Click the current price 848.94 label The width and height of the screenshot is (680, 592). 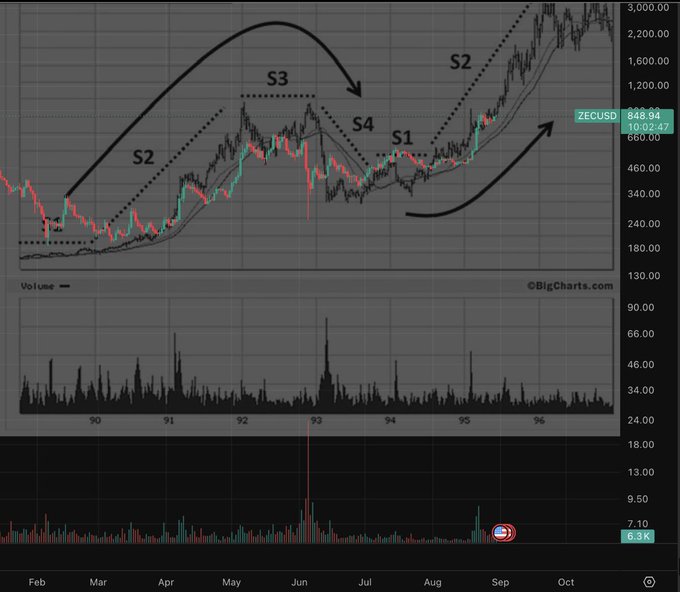click(643, 115)
